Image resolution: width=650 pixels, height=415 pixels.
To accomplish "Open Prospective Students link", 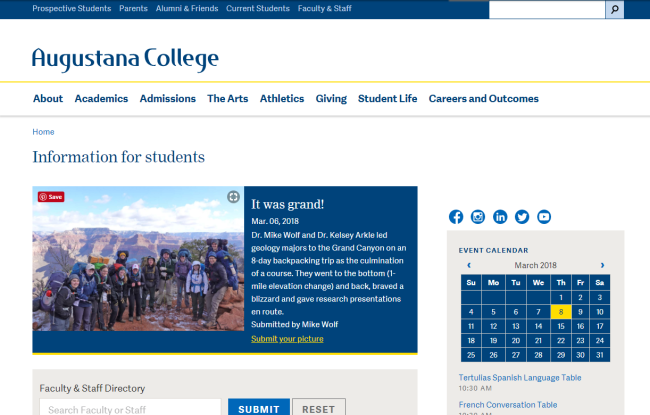I will coord(72,8).
